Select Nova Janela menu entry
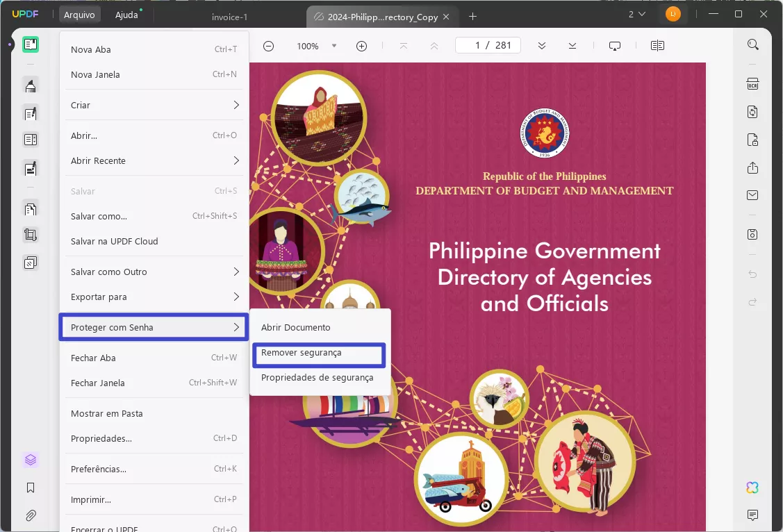Screen dimensions: 783x532 [x=154, y=74]
